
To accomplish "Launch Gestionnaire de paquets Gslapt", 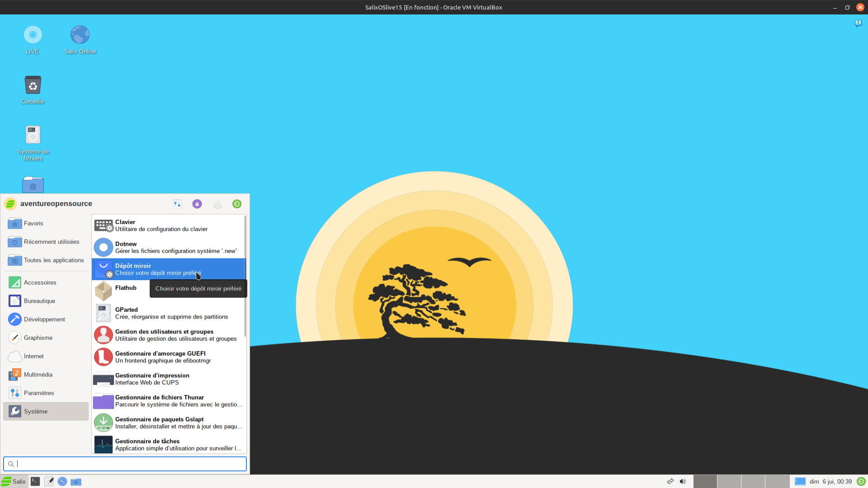I will [x=169, y=423].
